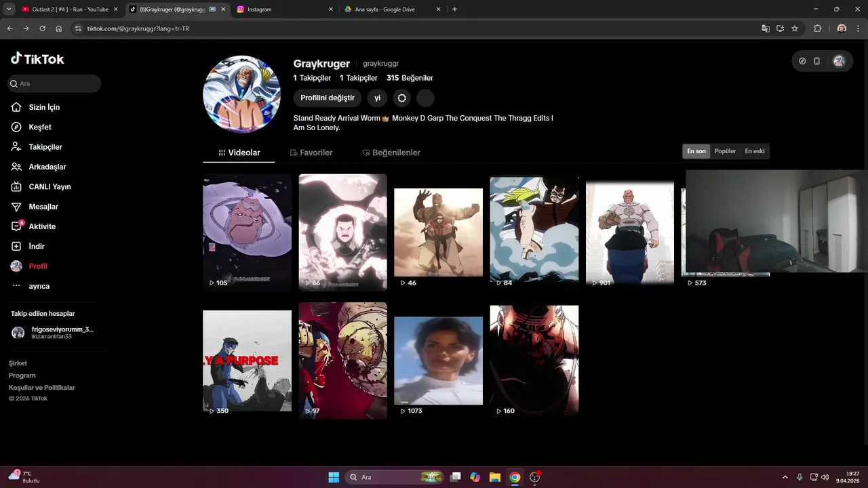Select the En eski sort option
Image resolution: width=868 pixels, height=488 pixels.
[x=754, y=151]
